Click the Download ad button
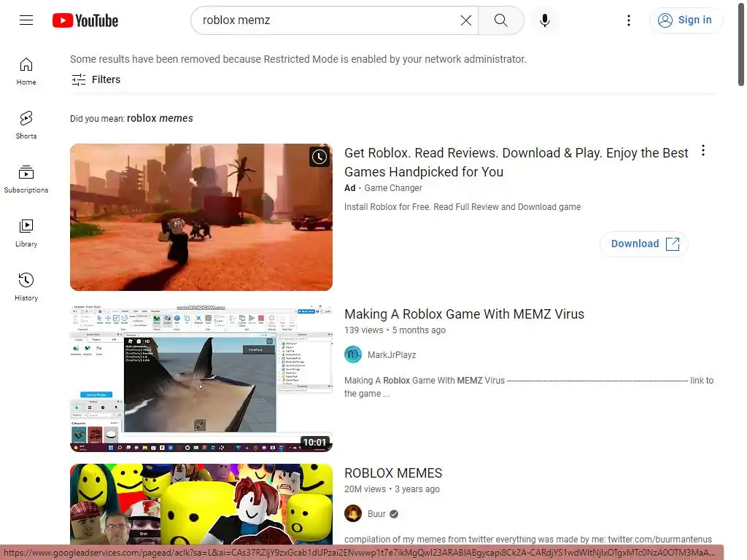Screen dimensions: 747x560 pos(644,244)
